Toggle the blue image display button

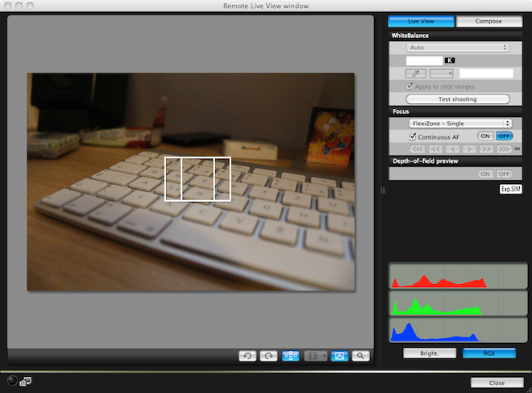pyautogui.click(x=339, y=356)
